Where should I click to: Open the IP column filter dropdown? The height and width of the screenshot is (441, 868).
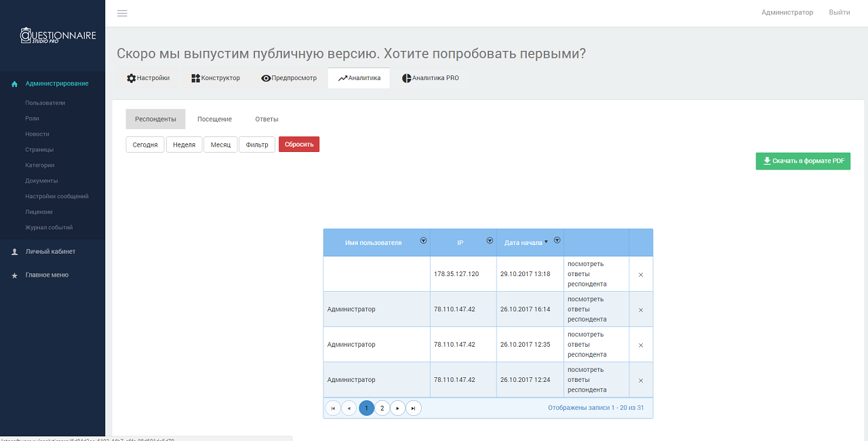[x=489, y=240]
